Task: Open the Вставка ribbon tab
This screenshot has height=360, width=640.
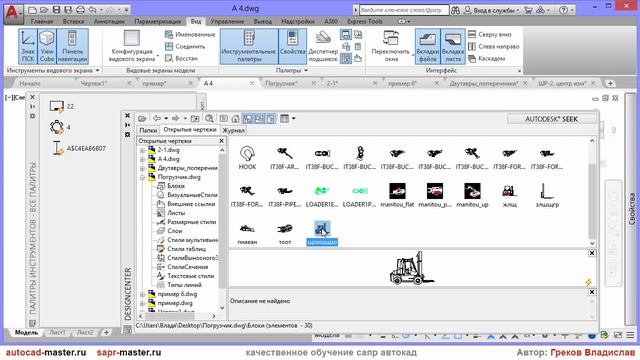Action: 73,21
